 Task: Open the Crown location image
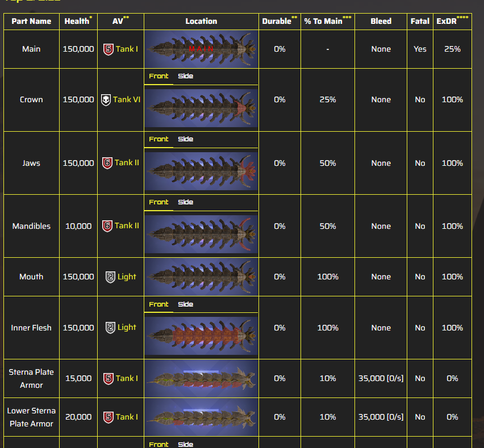pos(201,108)
